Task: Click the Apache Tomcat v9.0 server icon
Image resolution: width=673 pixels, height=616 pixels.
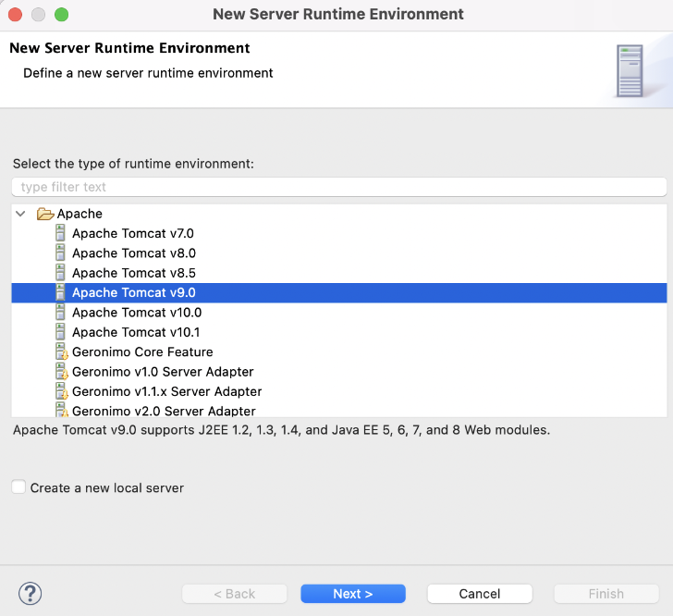Action: [60, 292]
